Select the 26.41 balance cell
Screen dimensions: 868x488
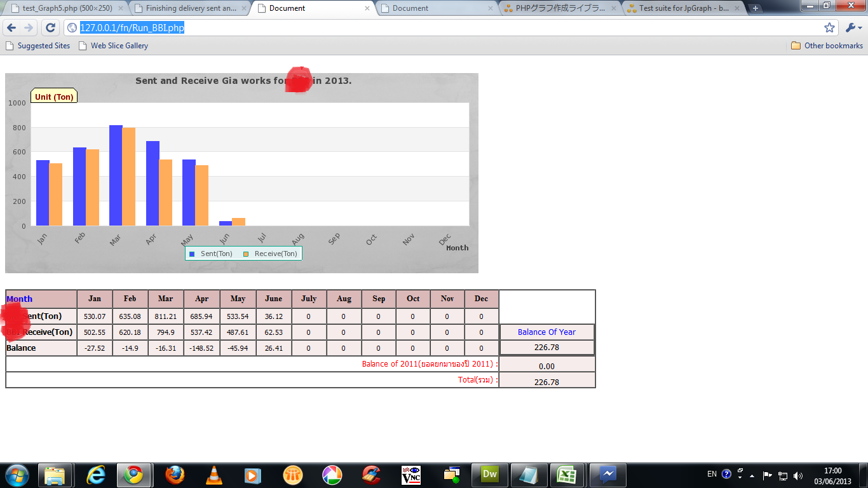point(274,348)
